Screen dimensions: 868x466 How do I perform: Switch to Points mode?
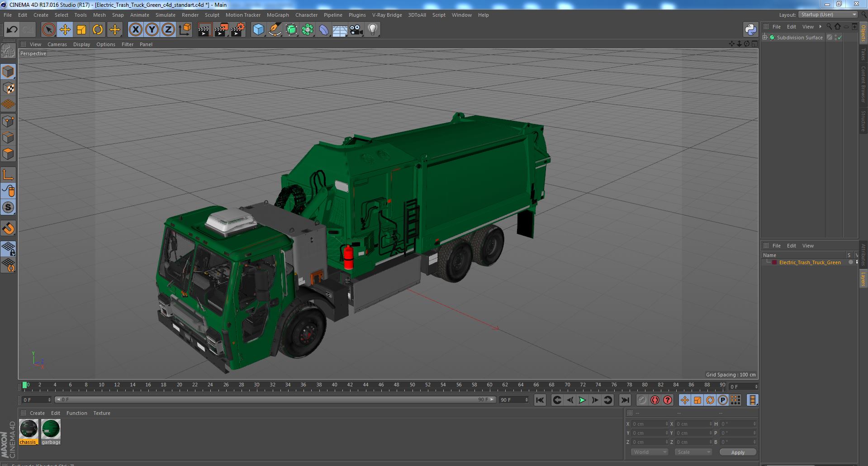[x=8, y=121]
